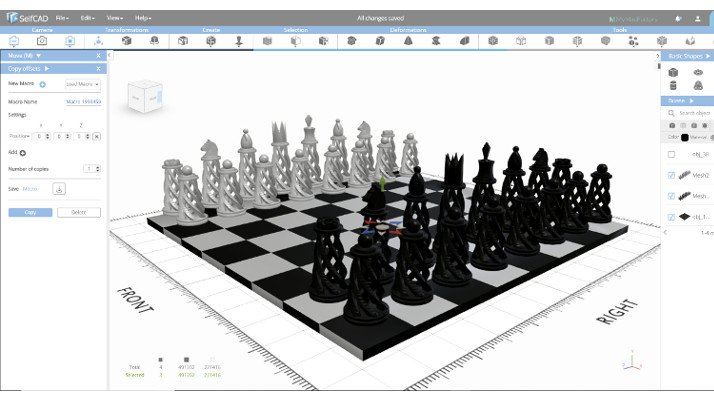
Task: Click the camera screenshot icon
Action: [42, 41]
